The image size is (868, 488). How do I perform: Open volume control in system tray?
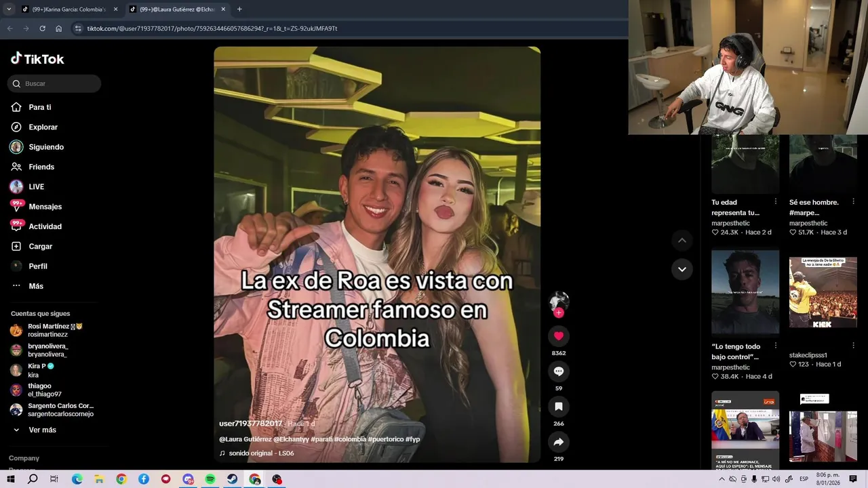pos(776,479)
